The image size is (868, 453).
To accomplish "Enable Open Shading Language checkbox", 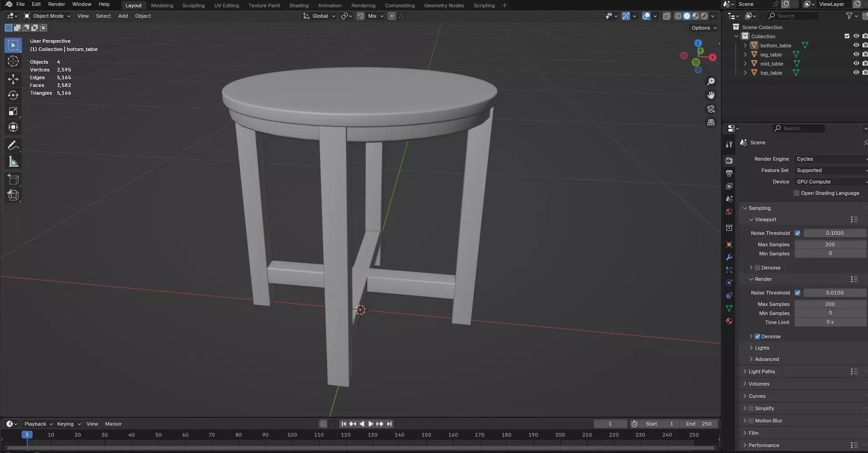I will coord(797,193).
